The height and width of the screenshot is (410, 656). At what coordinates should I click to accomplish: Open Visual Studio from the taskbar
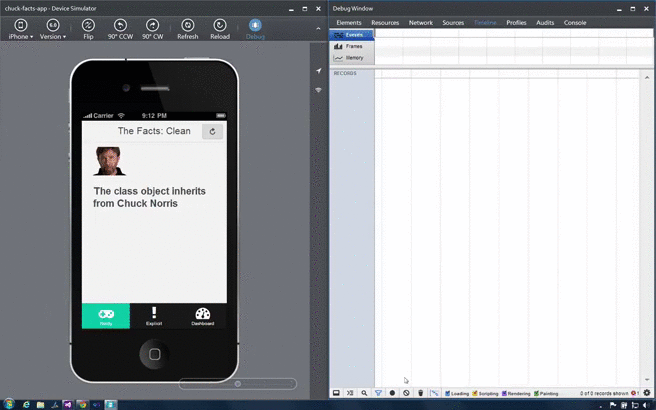click(x=68, y=405)
